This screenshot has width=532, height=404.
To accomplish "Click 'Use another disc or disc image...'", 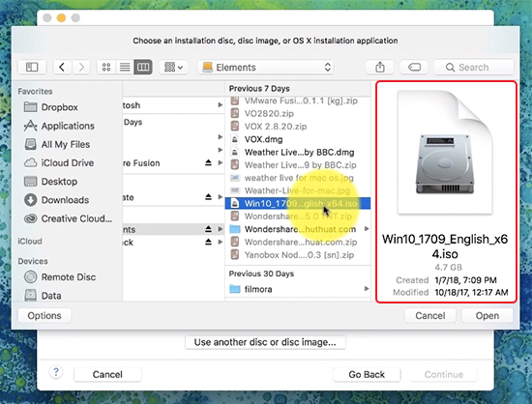I will click(265, 342).
